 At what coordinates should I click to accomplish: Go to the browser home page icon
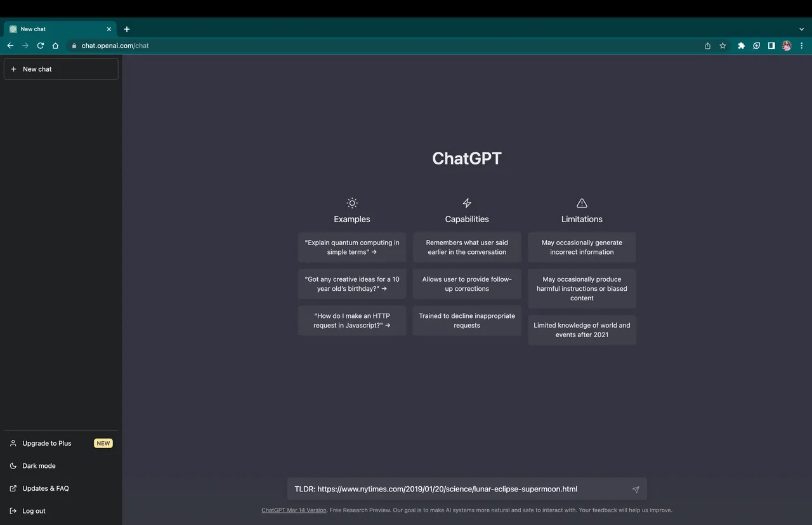(56, 46)
